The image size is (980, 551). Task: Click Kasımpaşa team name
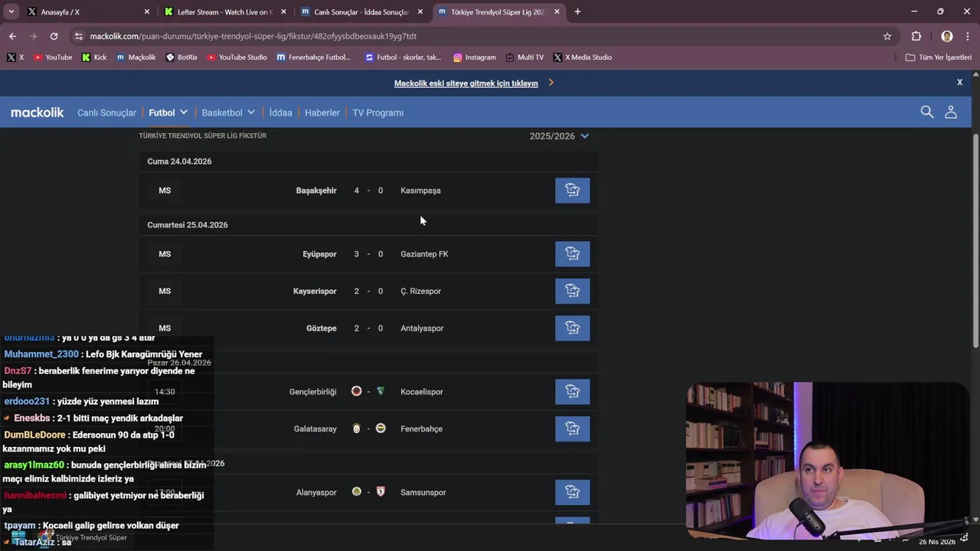coord(420,191)
